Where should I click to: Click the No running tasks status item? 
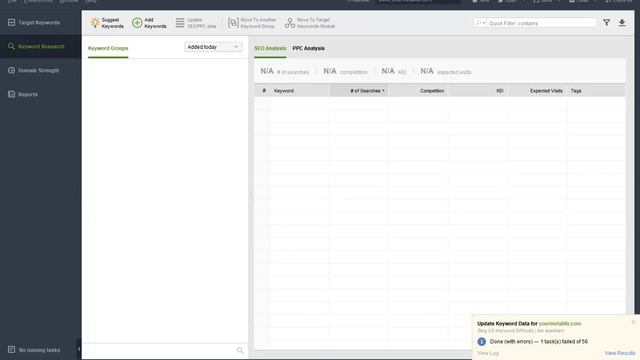tap(34, 350)
